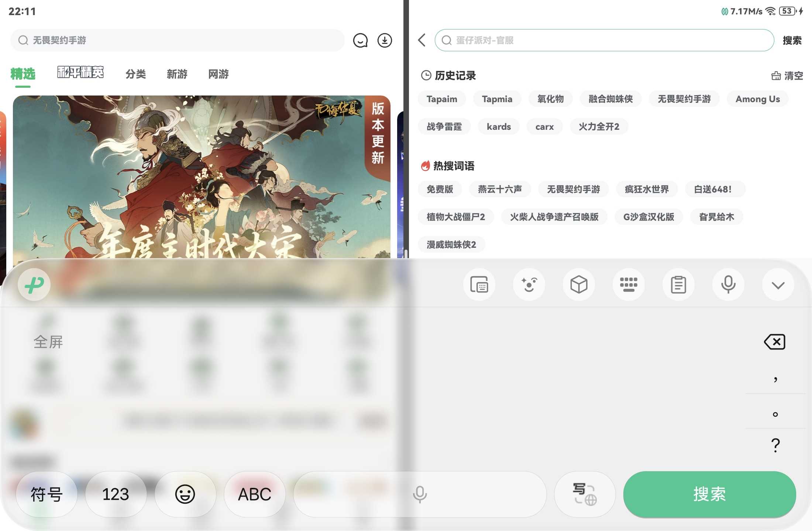Select history entry carx

(x=545, y=126)
